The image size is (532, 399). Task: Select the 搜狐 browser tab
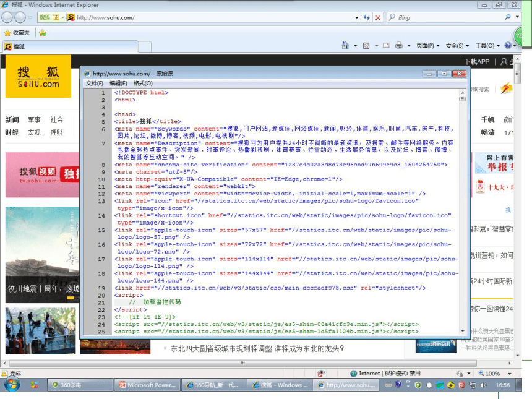tap(71, 46)
